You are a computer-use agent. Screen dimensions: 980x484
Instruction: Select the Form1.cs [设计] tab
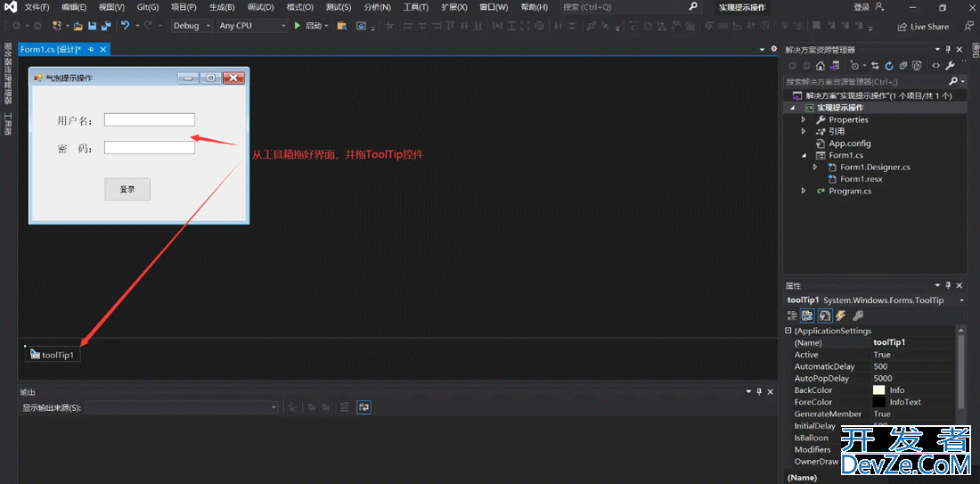click(51, 49)
